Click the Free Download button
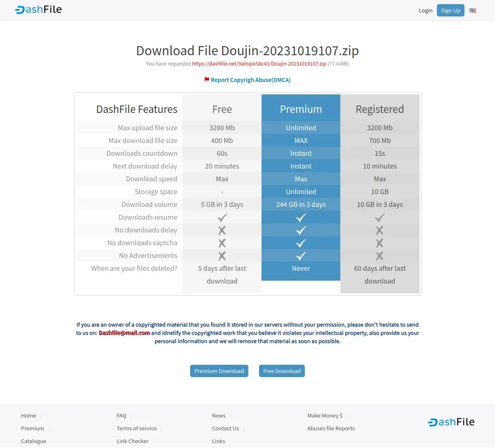 [282, 371]
